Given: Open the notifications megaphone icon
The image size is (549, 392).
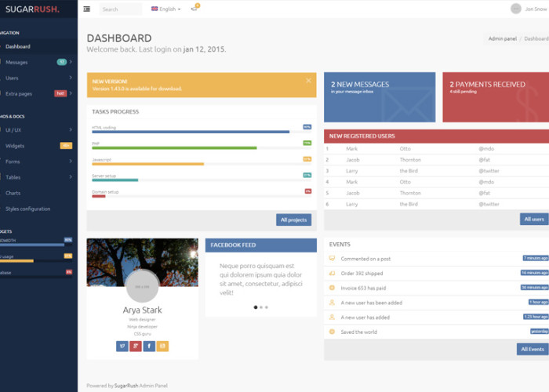Looking at the screenshot, I should coord(194,9).
